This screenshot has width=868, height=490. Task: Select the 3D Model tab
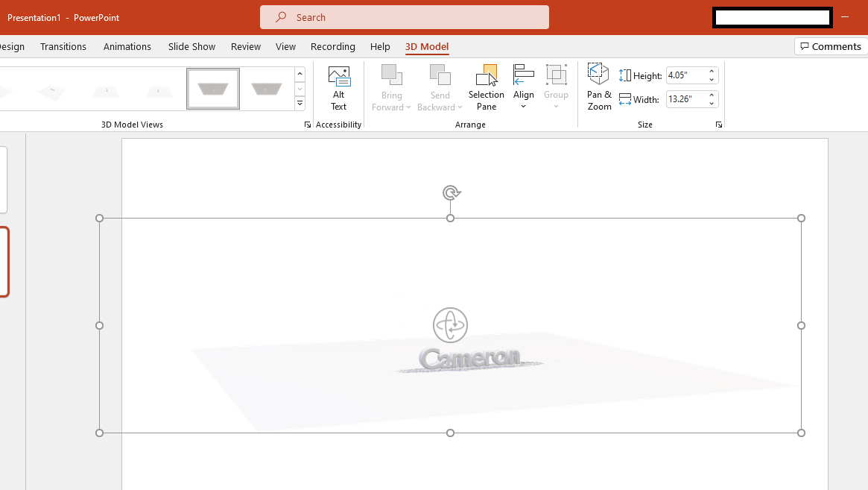pyautogui.click(x=427, y=46)
